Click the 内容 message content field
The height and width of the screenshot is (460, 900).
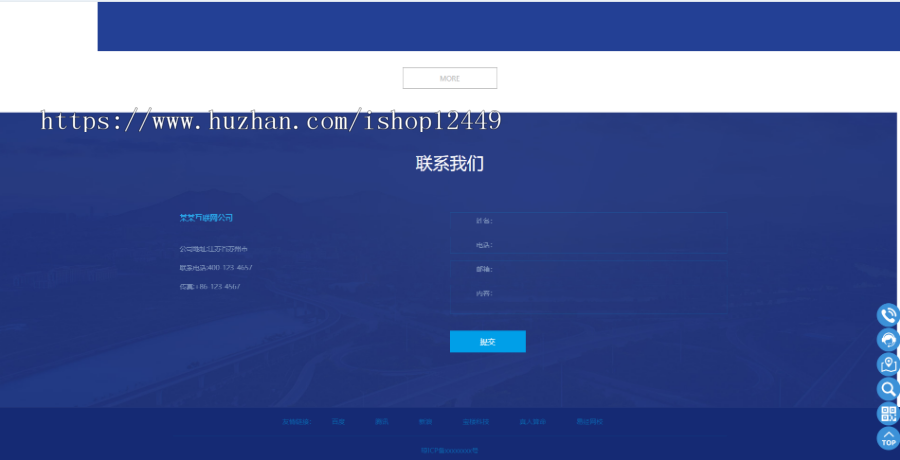(589, 297)
